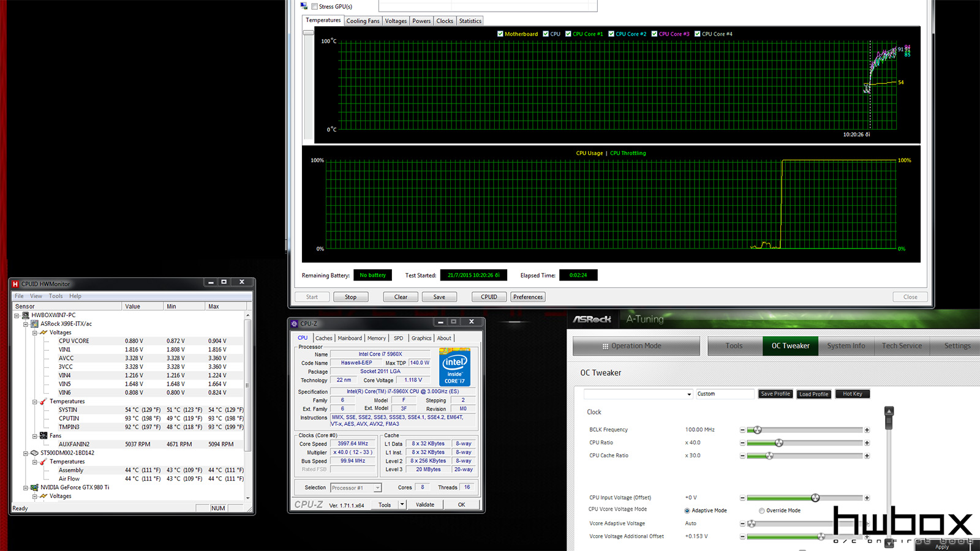980x551 pixels.
Task: Open the CPU-Z Tools dropdown arrow
Action: (402, 505)
